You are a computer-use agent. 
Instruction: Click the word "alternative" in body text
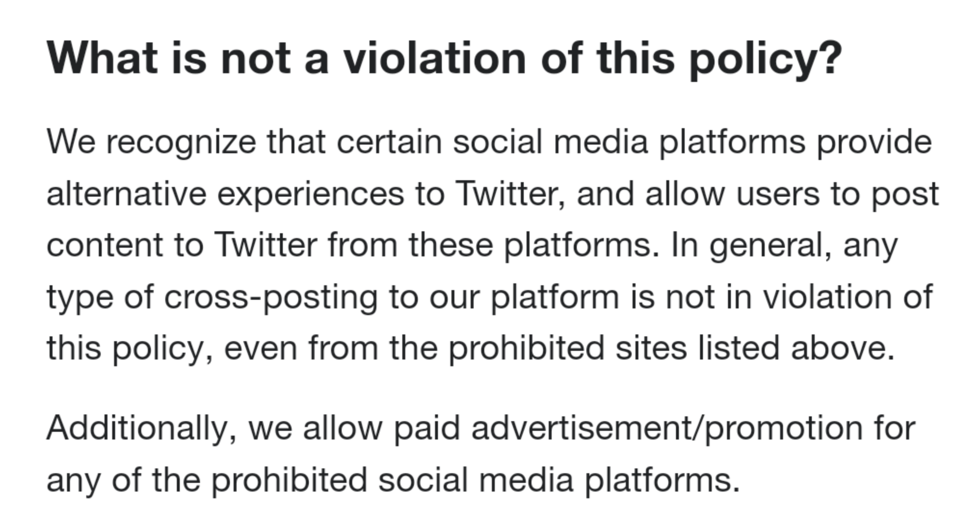pos(127,194)
